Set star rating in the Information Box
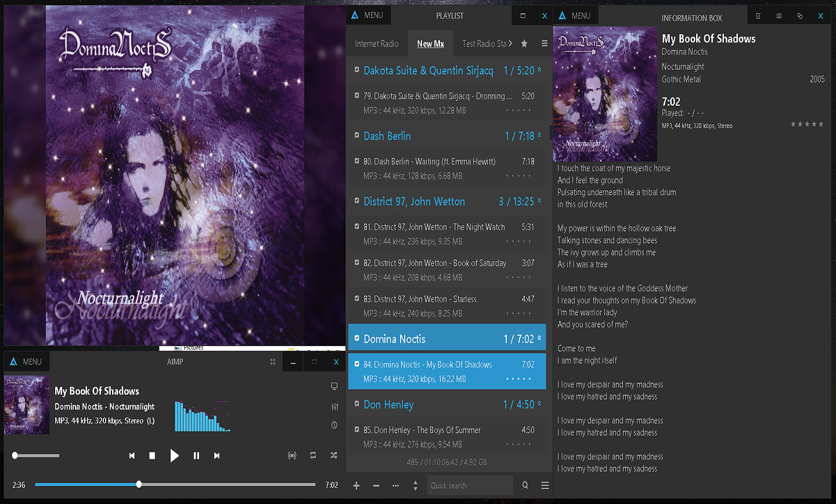The height and width of the screenshot is (504, 836). point(807,124)
